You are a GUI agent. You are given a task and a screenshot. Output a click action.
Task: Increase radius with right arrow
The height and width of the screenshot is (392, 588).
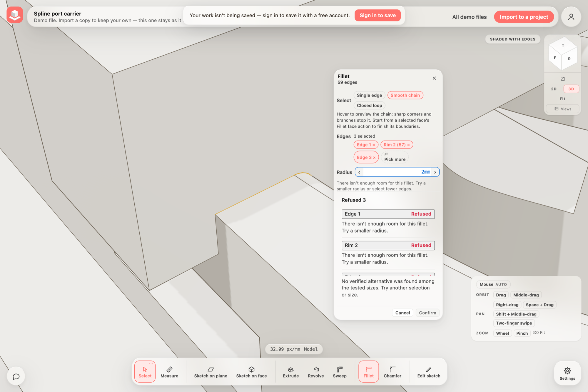435,172
